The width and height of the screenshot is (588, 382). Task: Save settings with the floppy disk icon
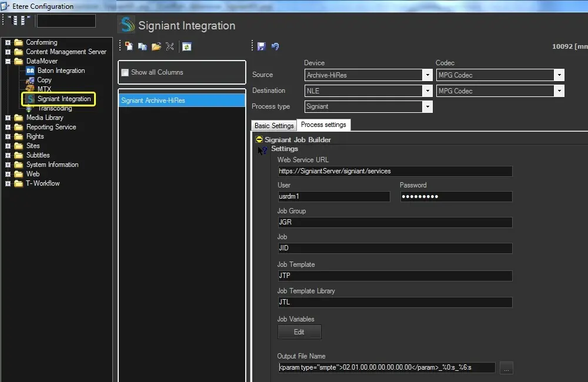point(262,46)
